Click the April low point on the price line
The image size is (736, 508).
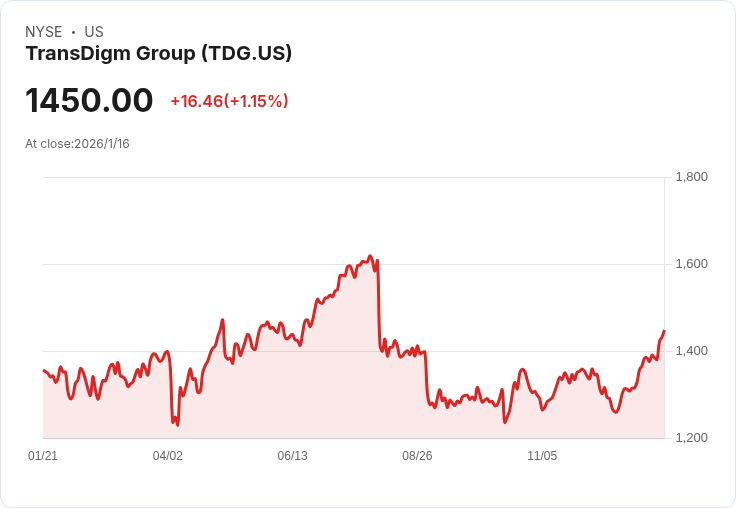point(177,425)
